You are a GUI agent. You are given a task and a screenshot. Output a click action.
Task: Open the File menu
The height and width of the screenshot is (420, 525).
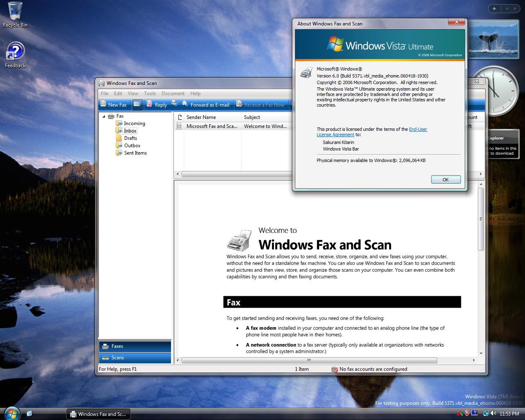point(105,94)
